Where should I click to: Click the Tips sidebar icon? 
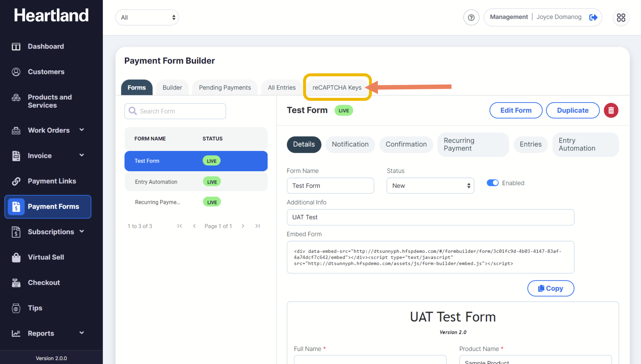pos(16,308)
